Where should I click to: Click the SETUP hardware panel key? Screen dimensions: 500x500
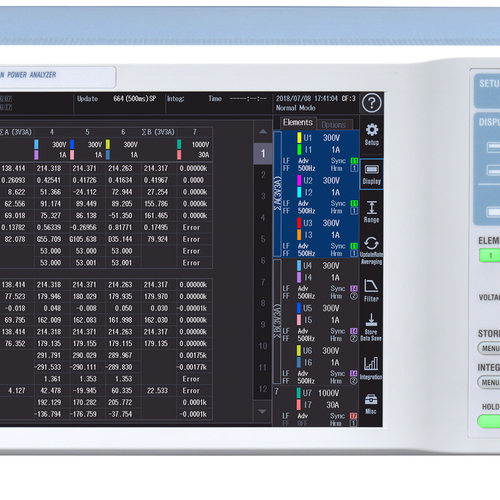tap(487, 90)
